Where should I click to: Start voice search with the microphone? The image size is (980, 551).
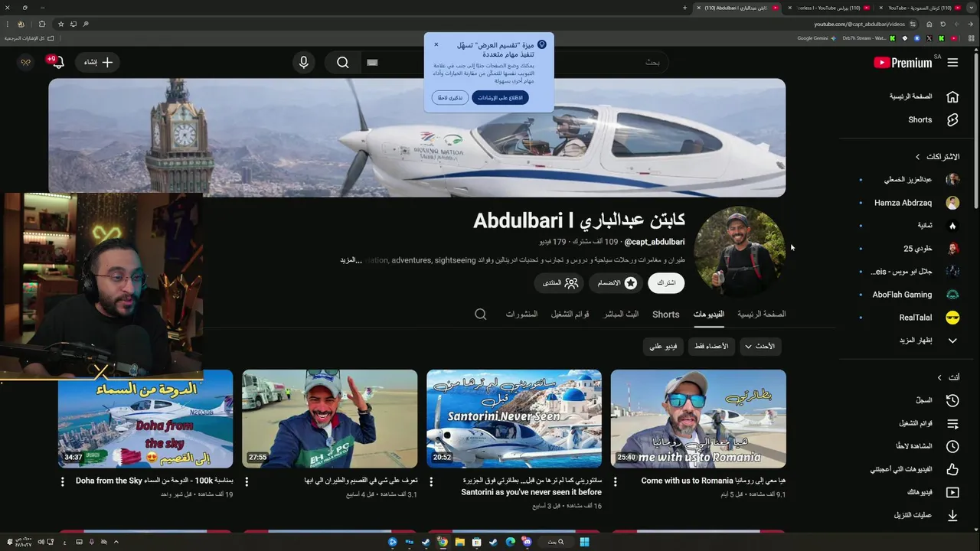(x=304, y=63)
